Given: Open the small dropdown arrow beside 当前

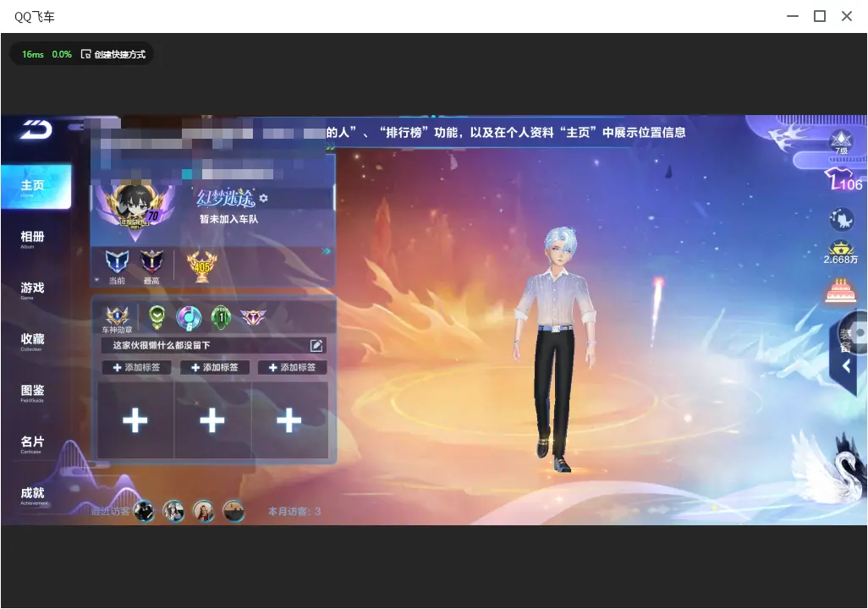Looking at the screenshot, I should point(97,281).
